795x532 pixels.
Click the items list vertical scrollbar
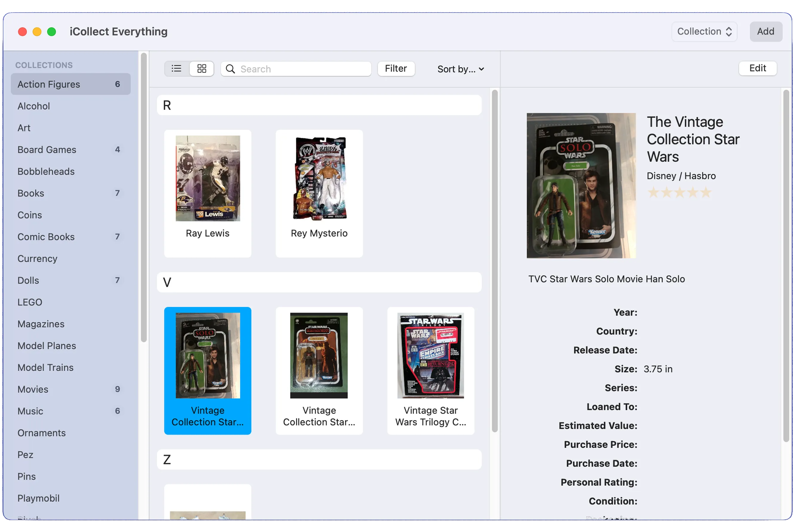pyautogui.click(x=494, y=261)
